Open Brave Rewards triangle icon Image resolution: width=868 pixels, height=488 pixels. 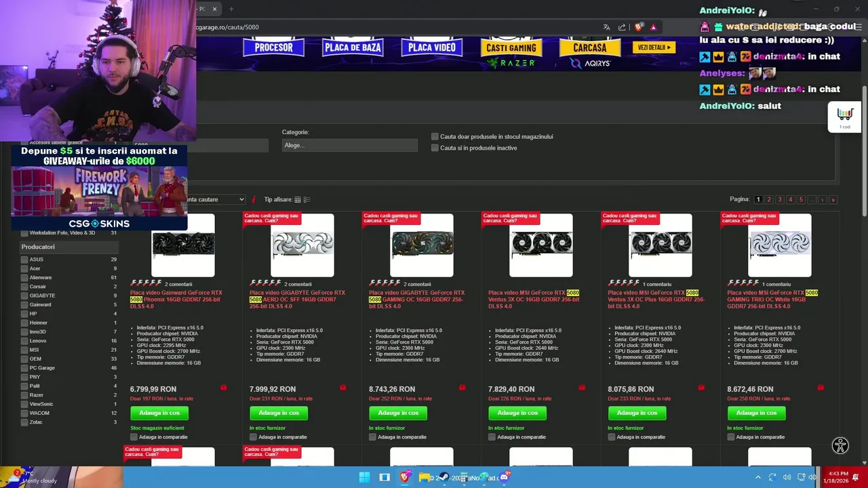(653, 27)
